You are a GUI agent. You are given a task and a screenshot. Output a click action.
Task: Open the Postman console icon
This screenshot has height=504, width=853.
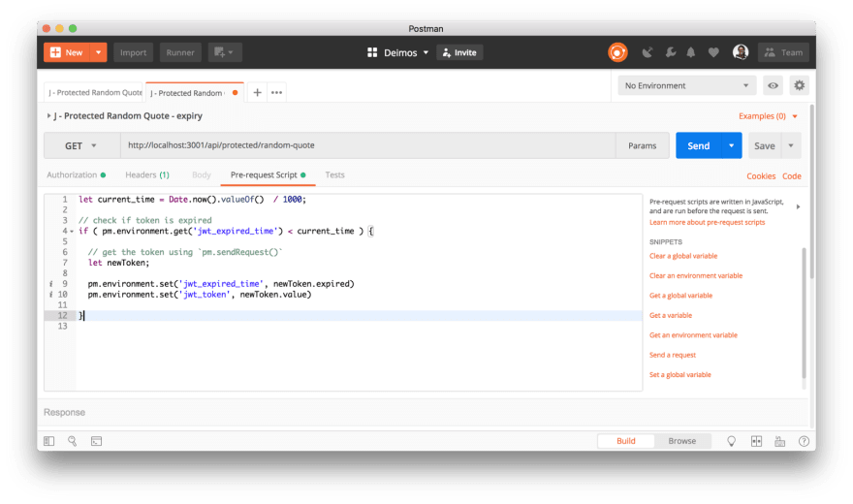pos(97,441)
